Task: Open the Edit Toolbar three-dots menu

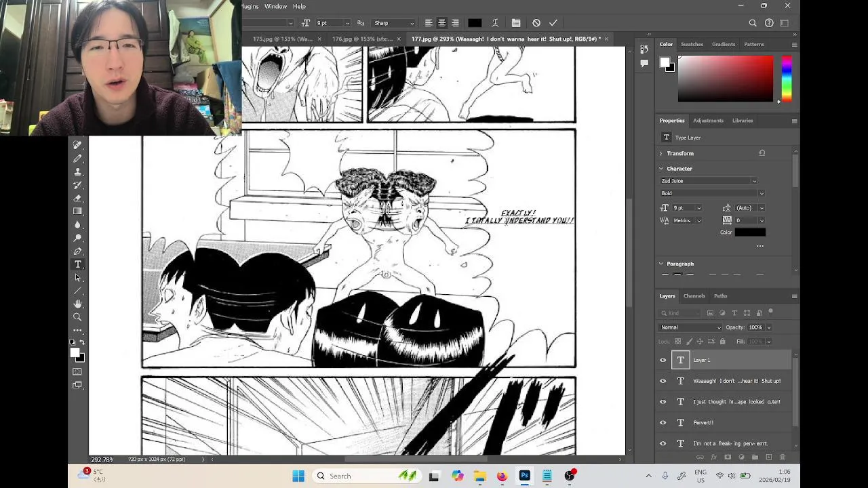Action: [x=77, y=330]
